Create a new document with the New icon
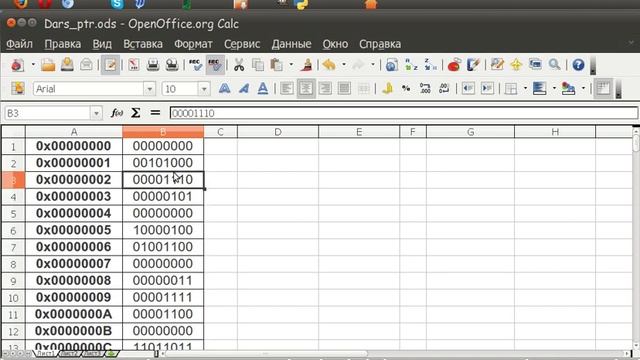The height and width of the screenshot is (360, 640). click(x=18, y=65)
